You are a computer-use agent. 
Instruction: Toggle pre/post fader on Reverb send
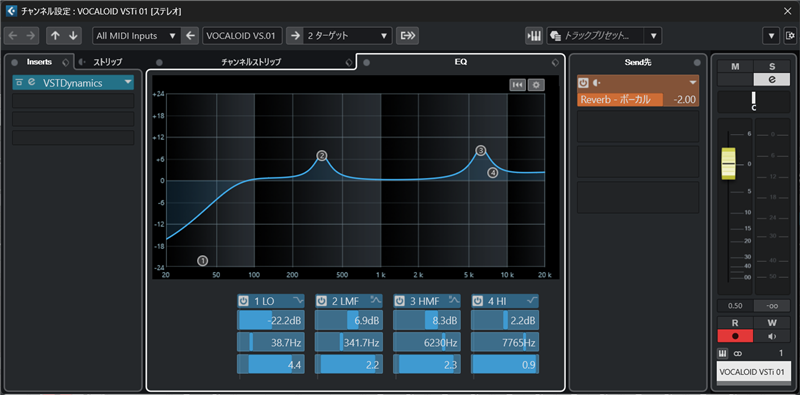(x=595, y=83)
